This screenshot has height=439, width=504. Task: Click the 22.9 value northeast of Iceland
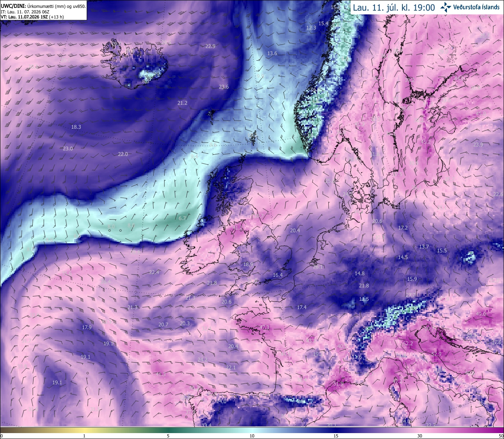coord(210,46)
